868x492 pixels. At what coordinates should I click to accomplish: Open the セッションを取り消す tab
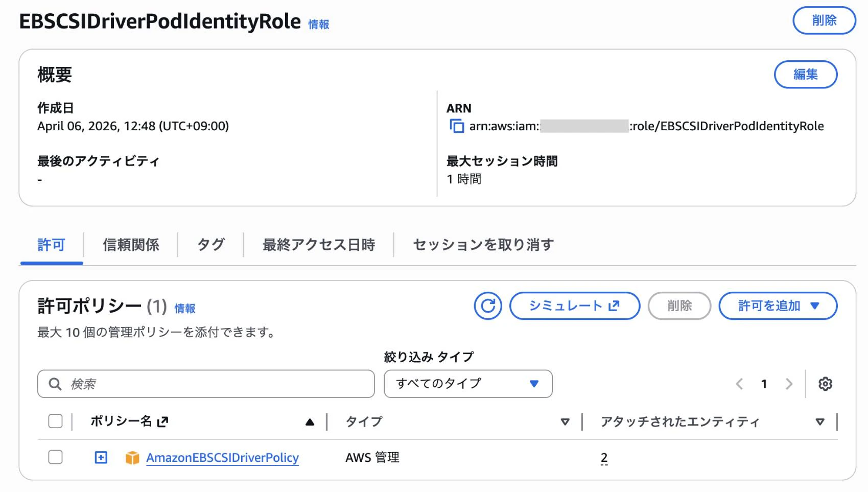(x=483, y=245)
